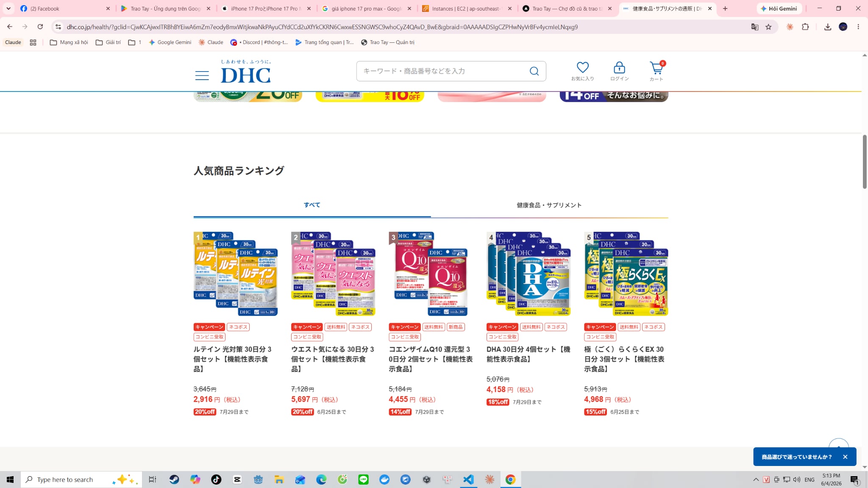Launch Steam from the taskbar
The image size is (868, 488).
tap(174, 480)
